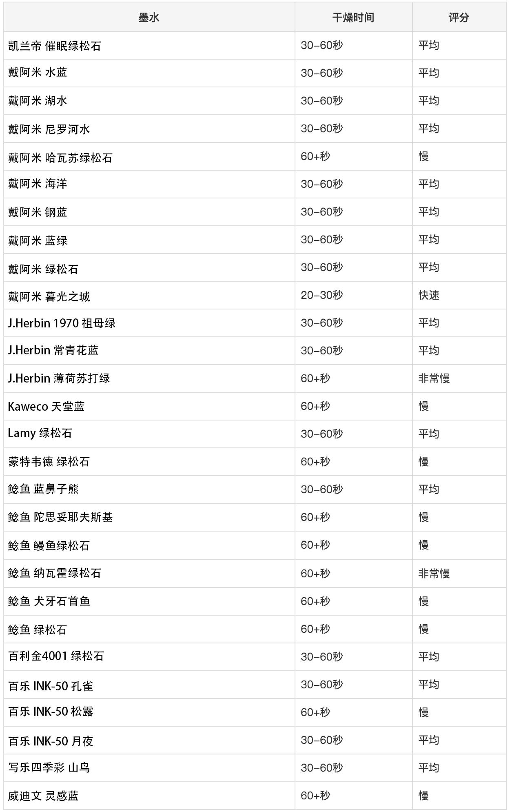
Task: Click the 鲶鱼 纳瓦霍绿松石 ink name
Action: click(55, 573)
